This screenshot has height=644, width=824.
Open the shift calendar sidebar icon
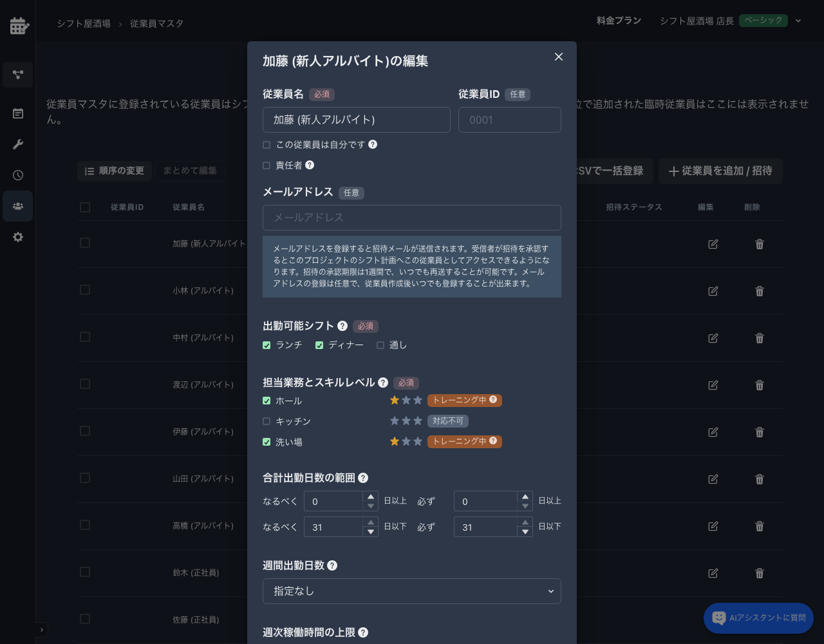pos(18,113)
